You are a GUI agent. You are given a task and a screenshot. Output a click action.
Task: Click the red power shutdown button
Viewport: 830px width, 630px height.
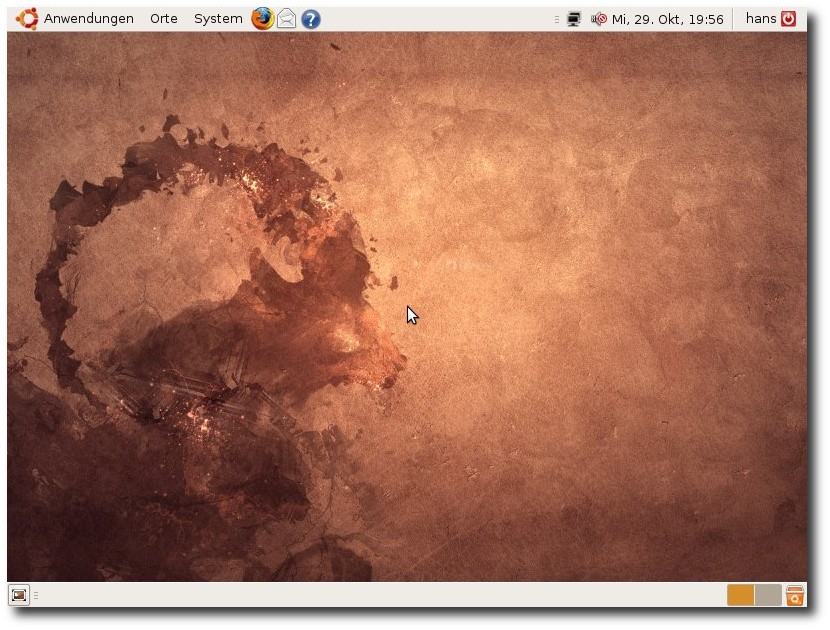pyautogui.click(x=789, y=19)
